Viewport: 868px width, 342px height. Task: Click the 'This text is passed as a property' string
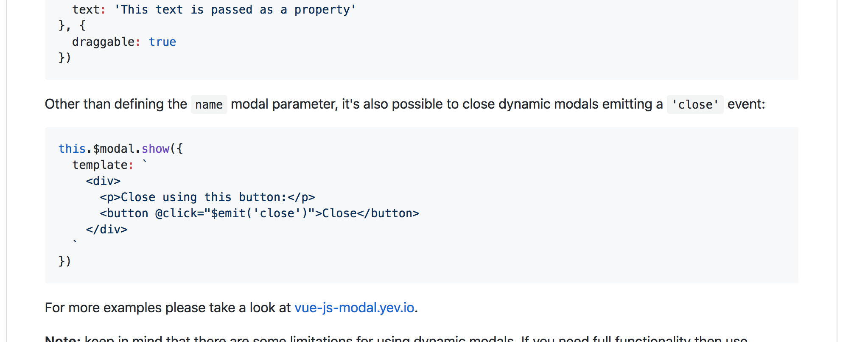235,10
